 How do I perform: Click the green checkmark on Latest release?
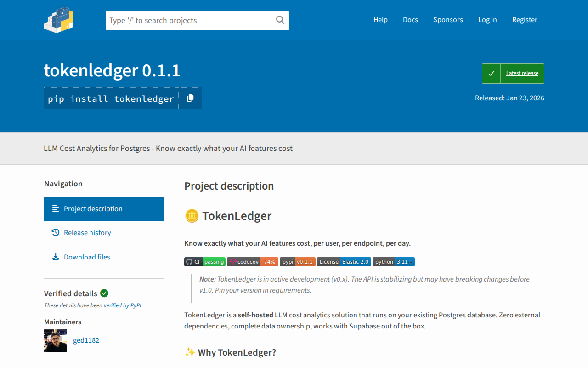tap(491, 74)
